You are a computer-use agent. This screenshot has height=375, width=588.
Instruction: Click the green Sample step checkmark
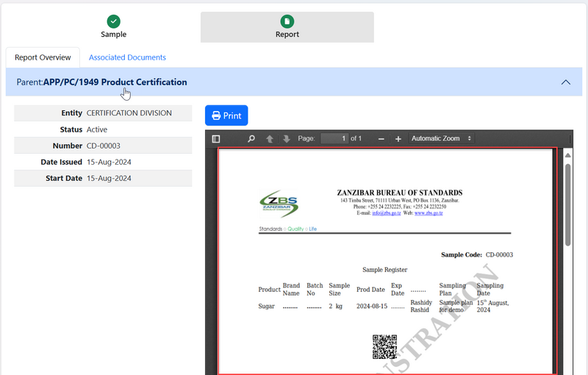coord(113,21)
